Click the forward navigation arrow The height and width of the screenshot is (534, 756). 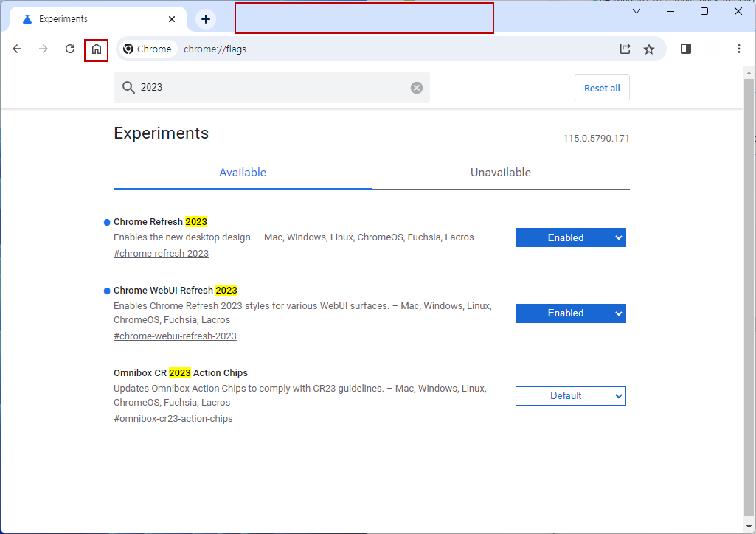(x=44, y=49)
